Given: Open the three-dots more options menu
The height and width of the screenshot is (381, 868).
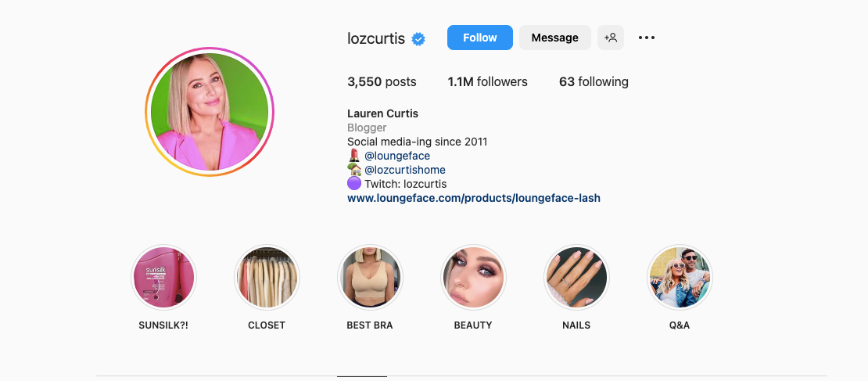Looking at the screenshot, I should [x=647, y=38].
